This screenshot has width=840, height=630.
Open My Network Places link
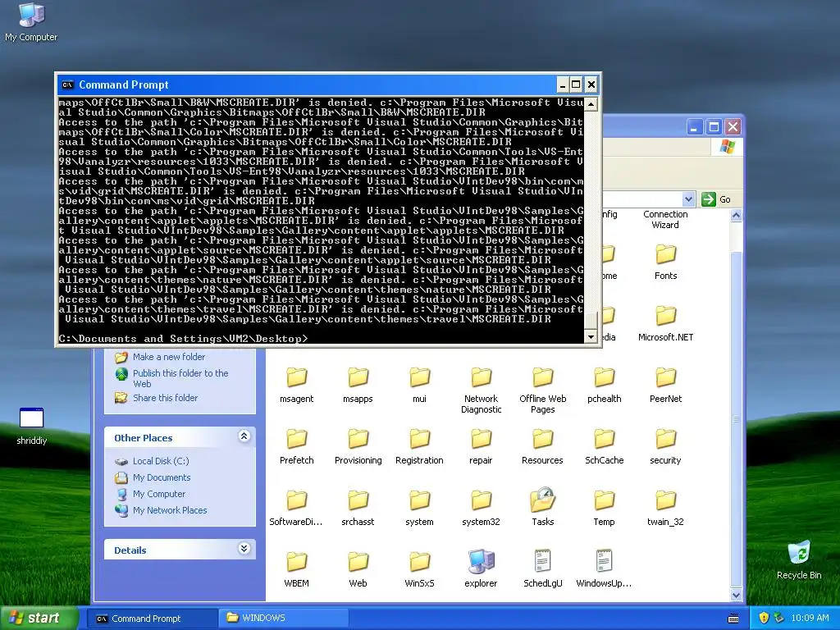(170, 510)
